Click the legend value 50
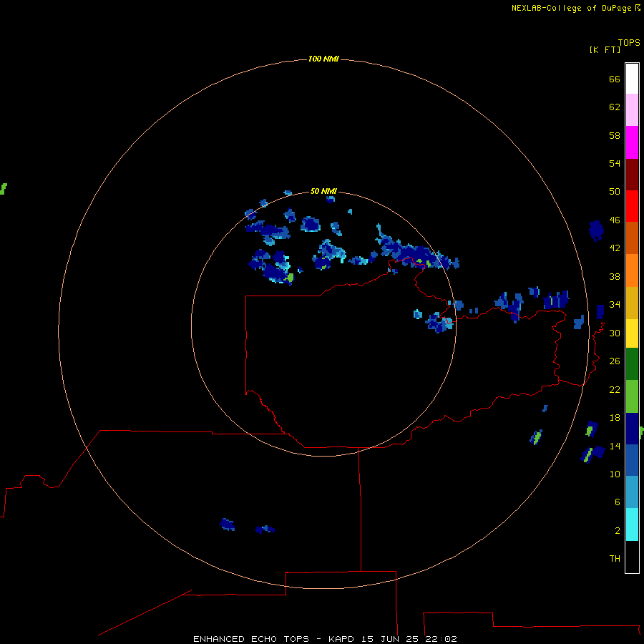 coord(615,192)
